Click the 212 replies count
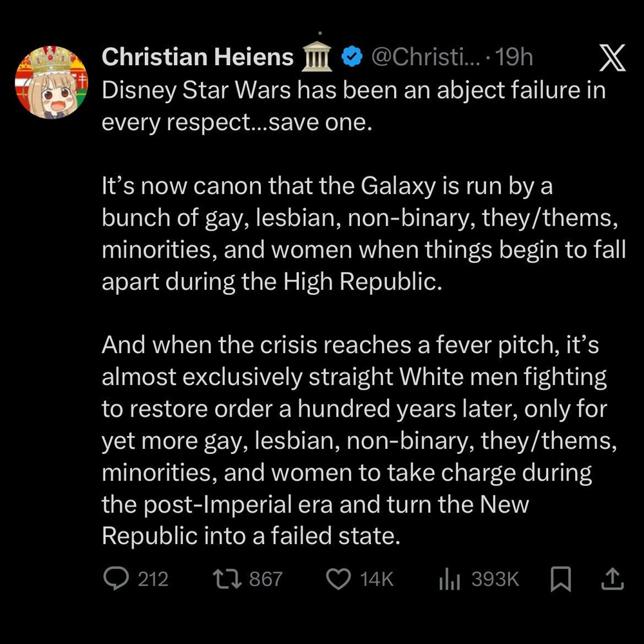644x644 pixels. [153, 579]
